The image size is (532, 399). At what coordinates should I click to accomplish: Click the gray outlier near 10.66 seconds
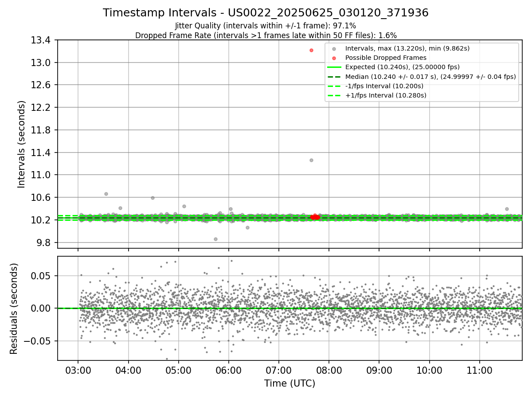click(106, 194)
